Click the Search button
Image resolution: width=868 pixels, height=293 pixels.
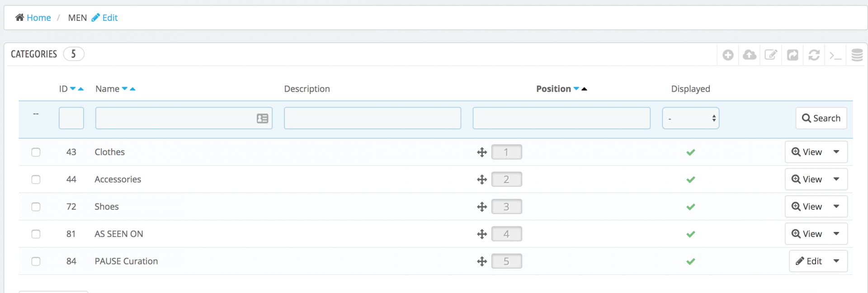click(821, 118)
